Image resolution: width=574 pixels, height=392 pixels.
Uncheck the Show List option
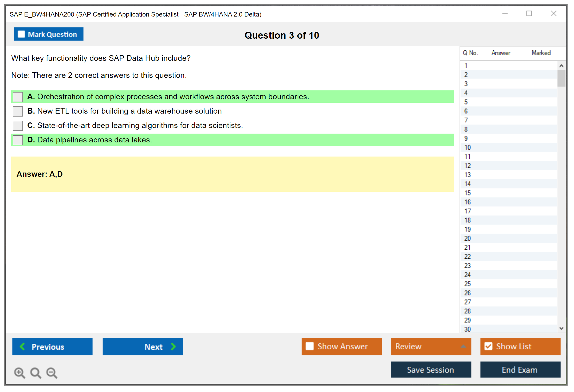488,346
